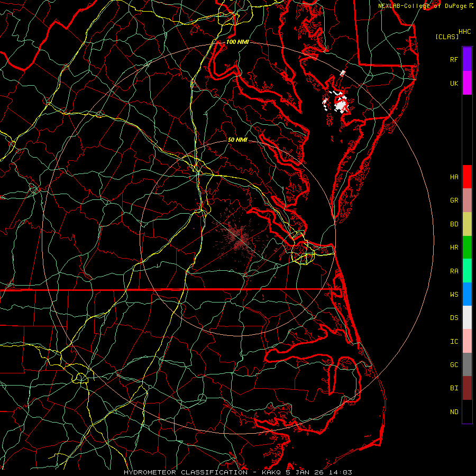Viewport: 476px width, 476px height.
Task: Click the RA legend label
Action: point(454,271)
